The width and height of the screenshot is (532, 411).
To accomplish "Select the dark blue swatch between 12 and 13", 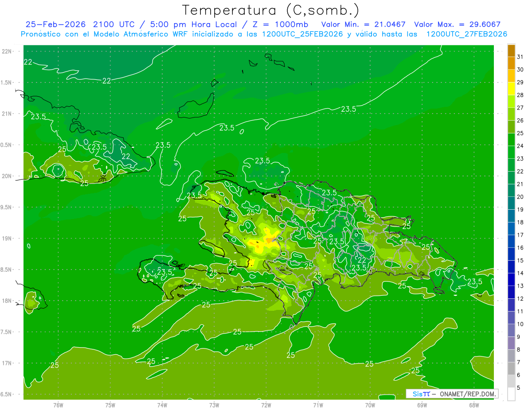I will pos(511,292).
